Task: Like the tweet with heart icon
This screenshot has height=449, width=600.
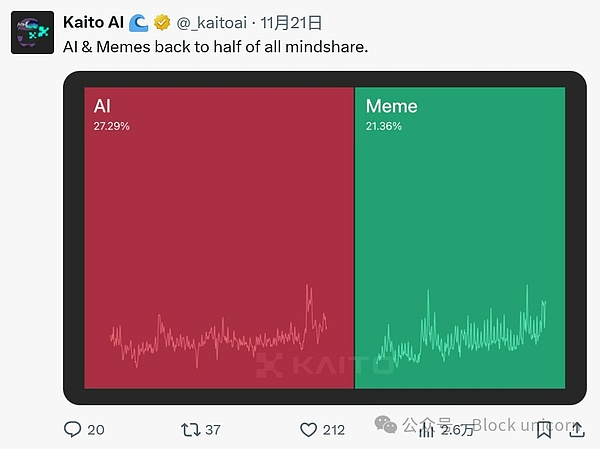Action: point(309,429)
